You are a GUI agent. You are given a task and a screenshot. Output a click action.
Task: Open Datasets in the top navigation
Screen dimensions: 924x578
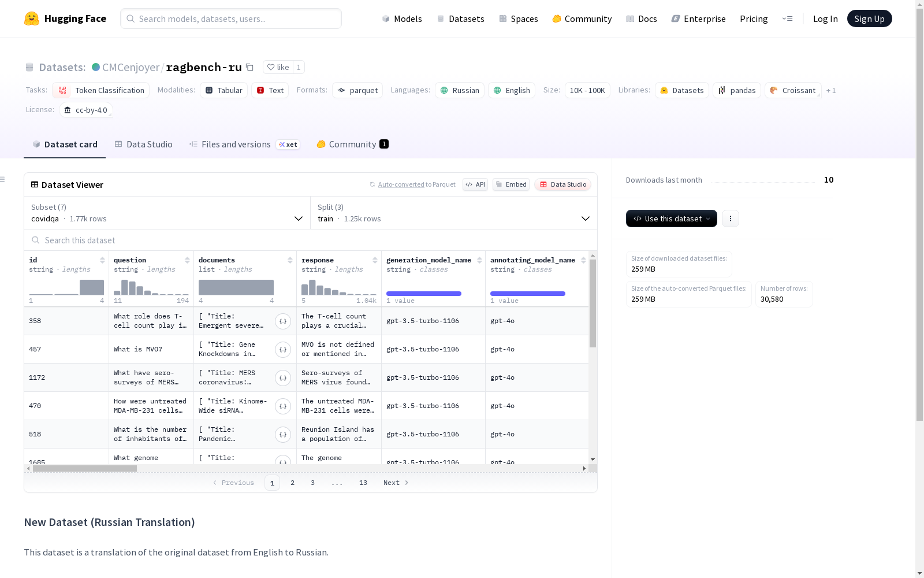[x=460, y=19]
